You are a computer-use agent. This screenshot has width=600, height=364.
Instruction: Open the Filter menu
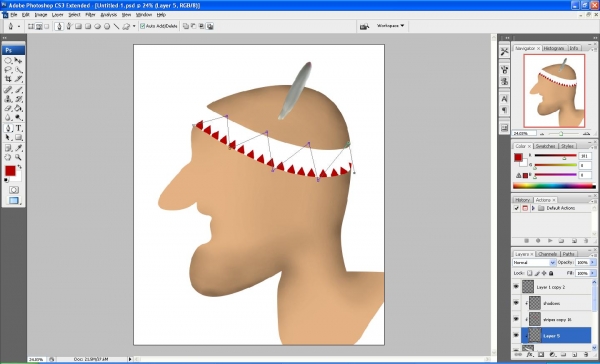point(90,15)
